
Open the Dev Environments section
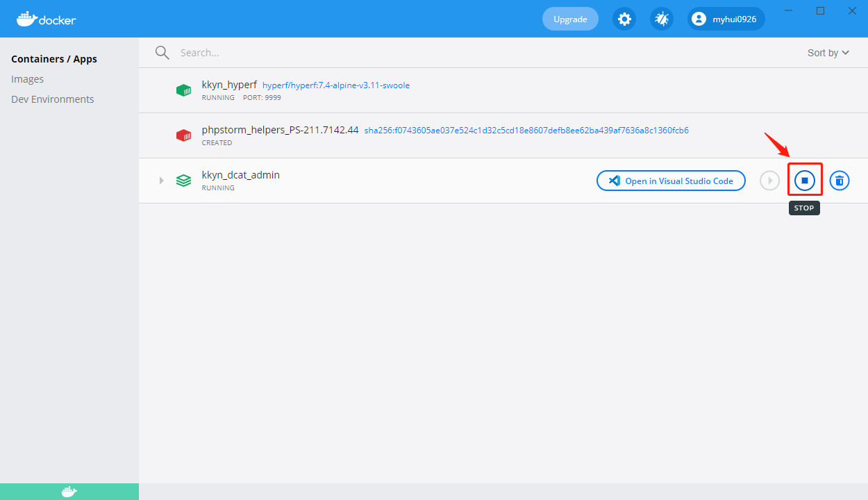point(52,99)
